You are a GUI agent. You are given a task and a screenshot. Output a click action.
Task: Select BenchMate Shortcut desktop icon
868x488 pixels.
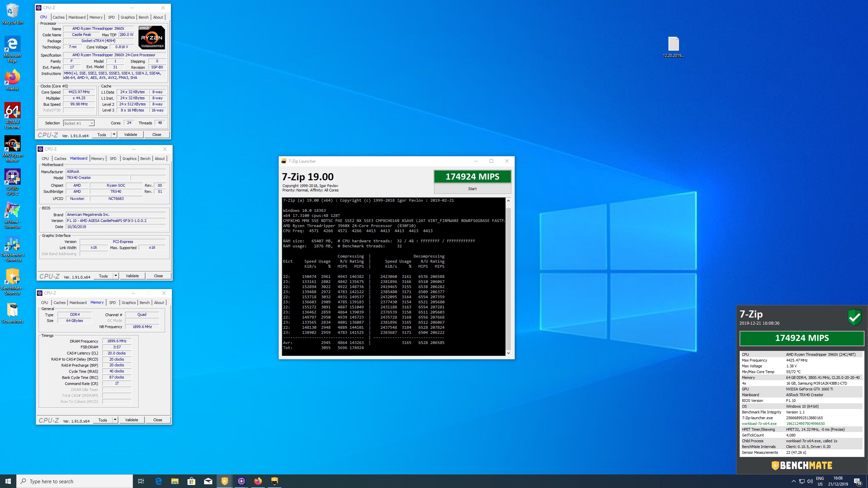pyautogui.click(x=13, y=282)
